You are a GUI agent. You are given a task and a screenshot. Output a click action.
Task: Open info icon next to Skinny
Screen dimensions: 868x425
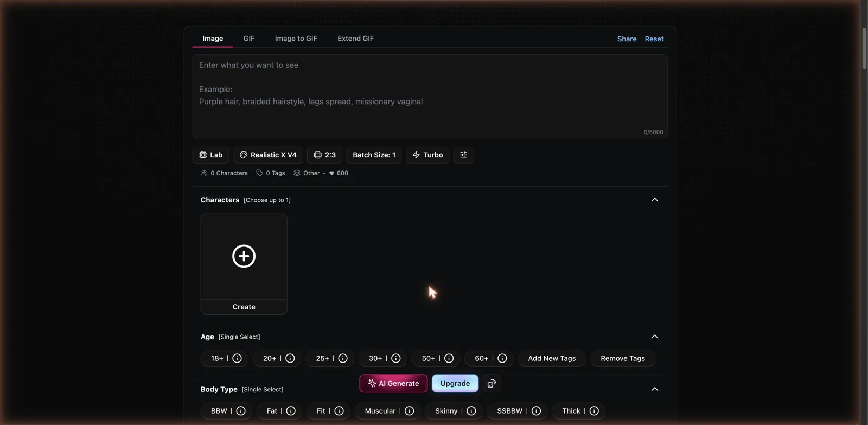[471, 411]
